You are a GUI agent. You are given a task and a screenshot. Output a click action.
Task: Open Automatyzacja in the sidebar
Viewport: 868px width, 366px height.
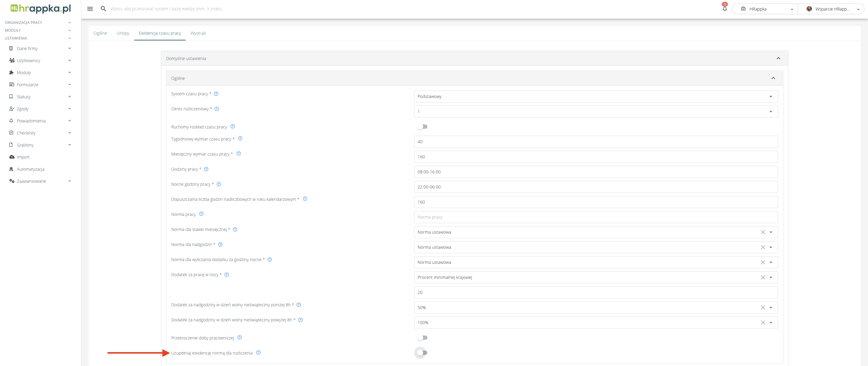pos(30,169)
